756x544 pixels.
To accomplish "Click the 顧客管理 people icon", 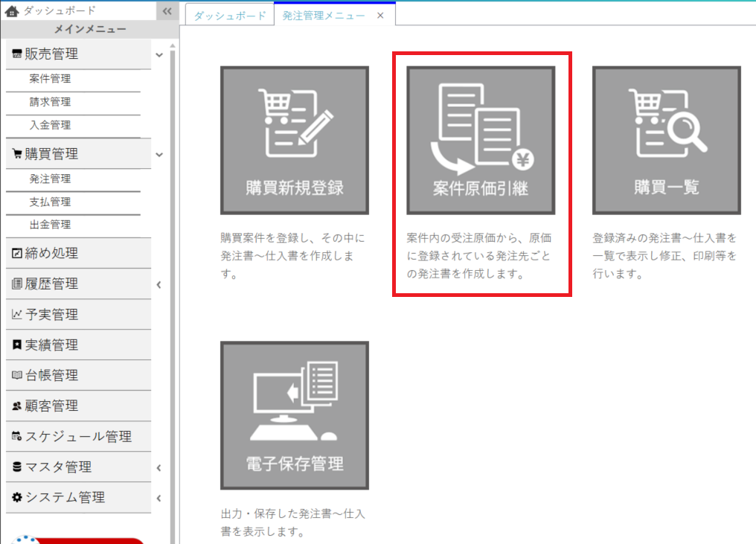I will pos(17,406).
